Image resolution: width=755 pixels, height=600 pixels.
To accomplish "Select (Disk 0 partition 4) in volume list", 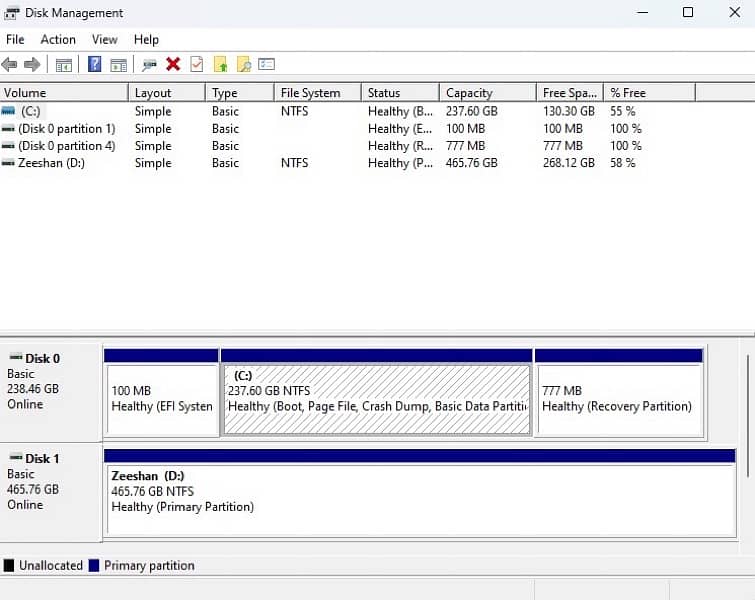I will (x=66, y=146).
